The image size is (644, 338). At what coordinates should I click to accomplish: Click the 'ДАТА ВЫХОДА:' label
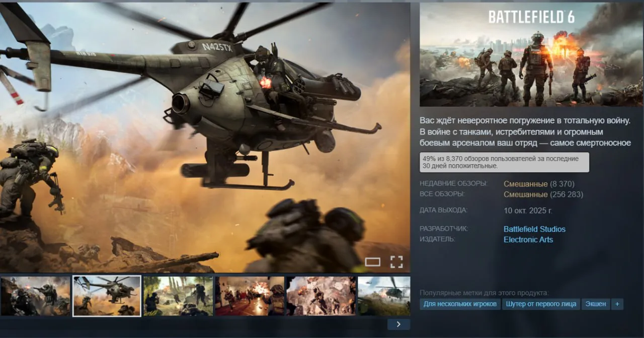(x=443, y=210)
